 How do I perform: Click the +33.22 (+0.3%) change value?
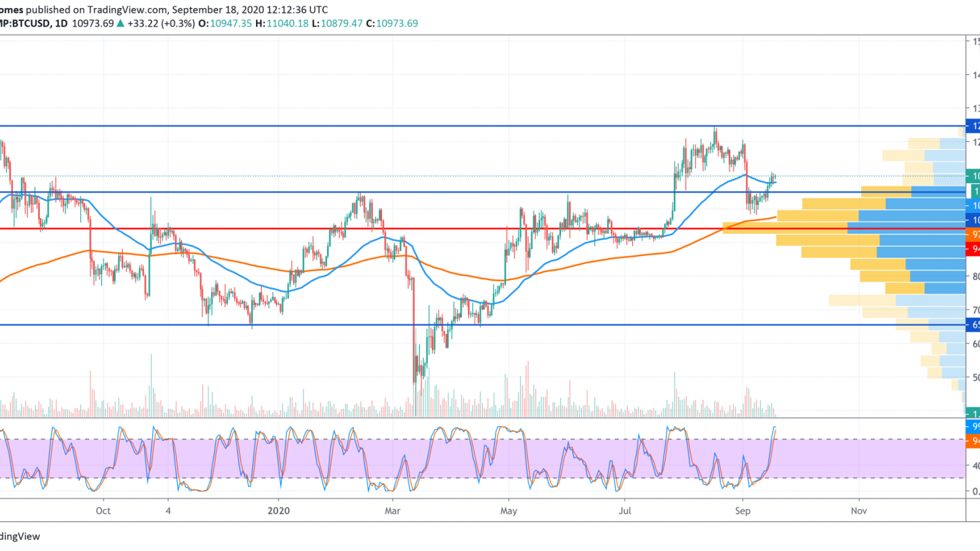[x=161, y=23]
